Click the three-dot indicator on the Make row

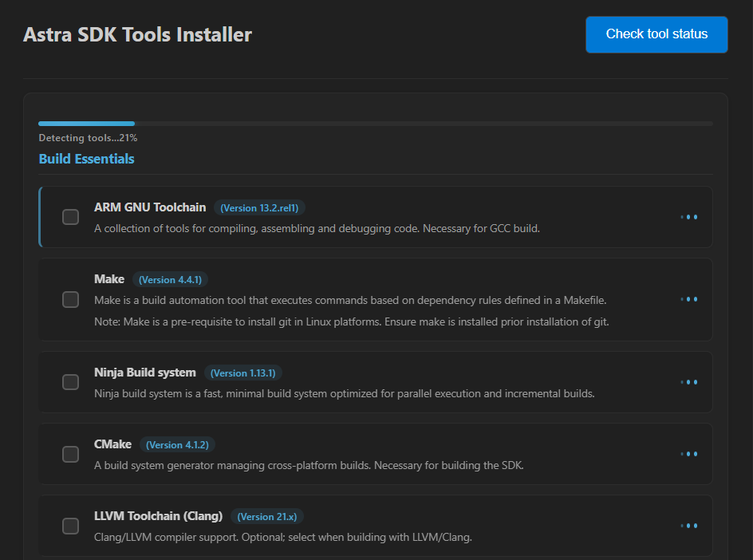click(x=689, y=299)
